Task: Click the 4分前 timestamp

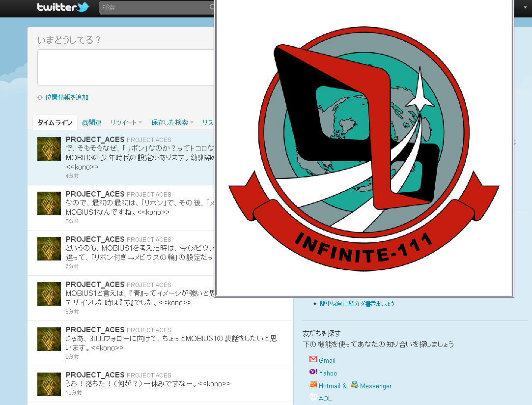Action: coord(72,176)
